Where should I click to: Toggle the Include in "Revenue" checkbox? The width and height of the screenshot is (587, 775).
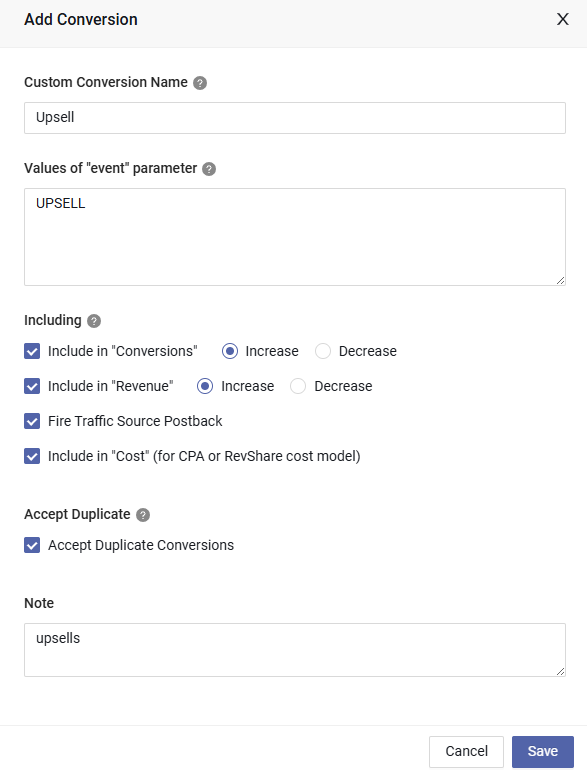tap(32, 386)
